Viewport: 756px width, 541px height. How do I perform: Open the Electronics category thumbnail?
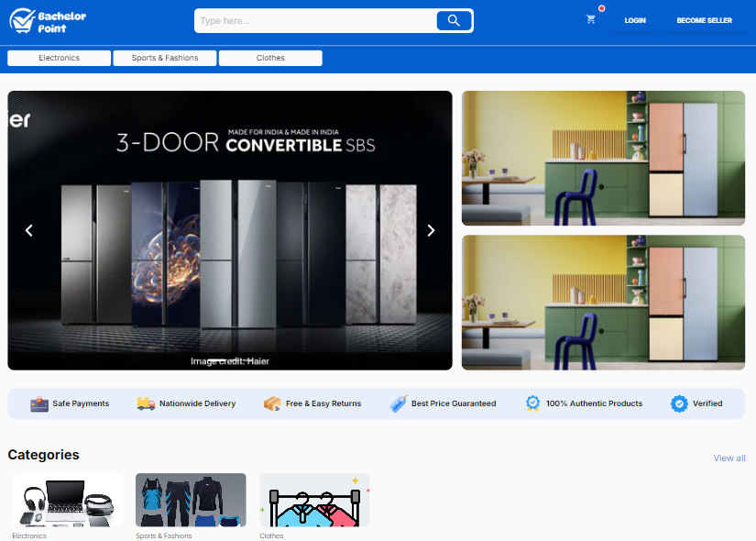(x=67, y=500)
